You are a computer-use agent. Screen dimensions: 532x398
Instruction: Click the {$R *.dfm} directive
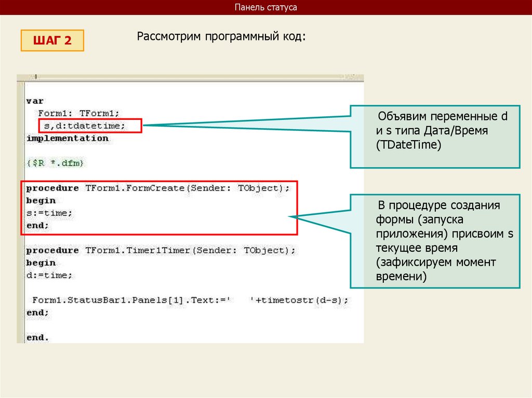55,163
